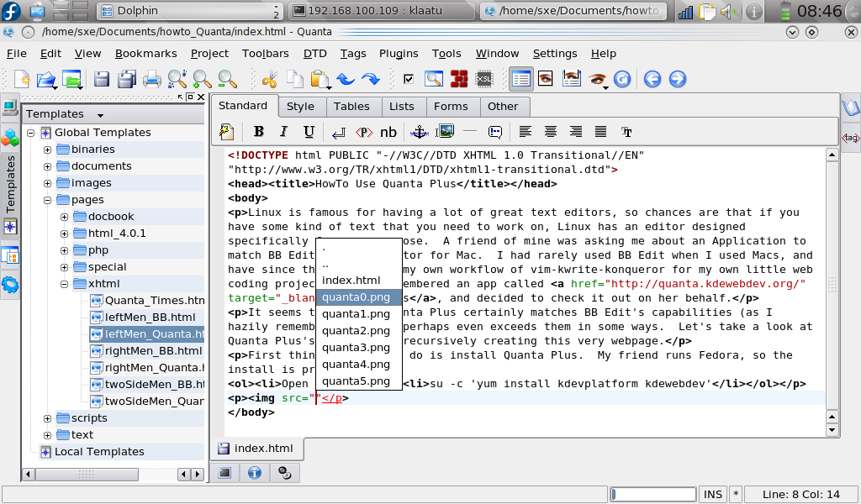Select quanta3.png in autocomplete list
Viewport: 861px width, 504px height.
coord(358,348)
